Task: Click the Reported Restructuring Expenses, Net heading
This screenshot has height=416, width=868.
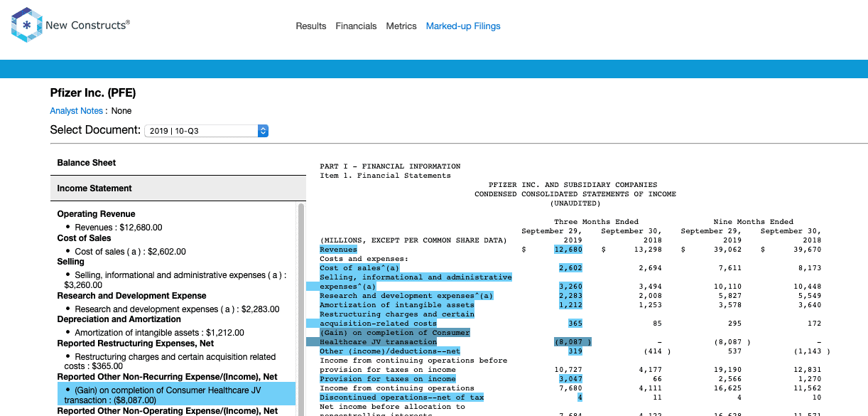Action: pyautogui.click(x=136, y=343)
